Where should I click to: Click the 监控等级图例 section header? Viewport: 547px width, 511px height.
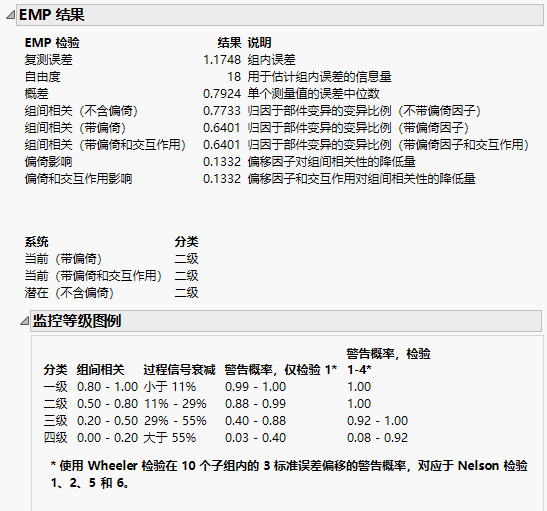pos(286,321)
